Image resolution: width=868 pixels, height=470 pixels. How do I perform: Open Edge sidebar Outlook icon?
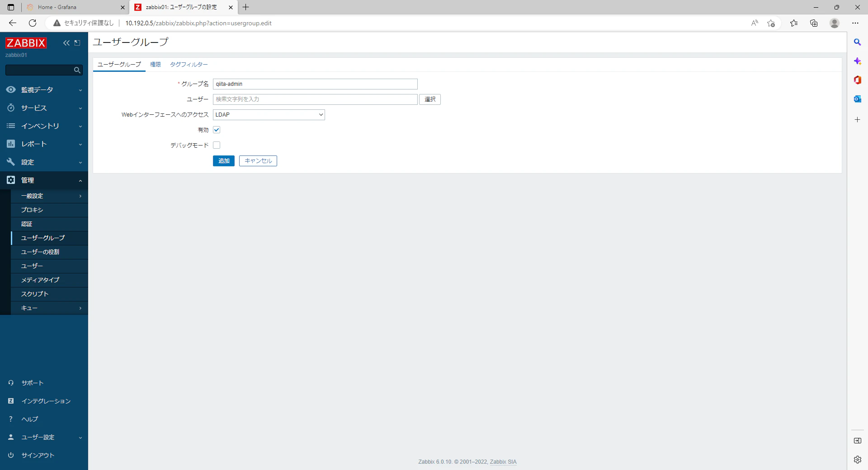point(857,99)
